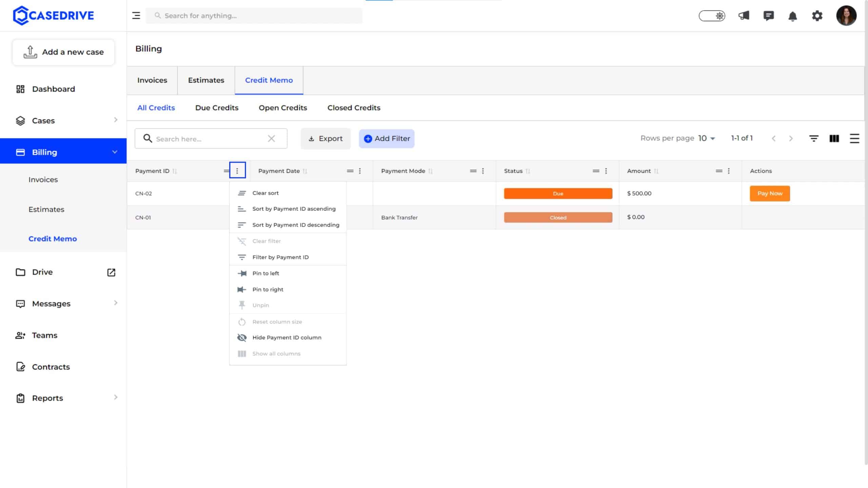Open sidebar Invoices link
This screenshot has width=868, height=488.
coord(43,180)
